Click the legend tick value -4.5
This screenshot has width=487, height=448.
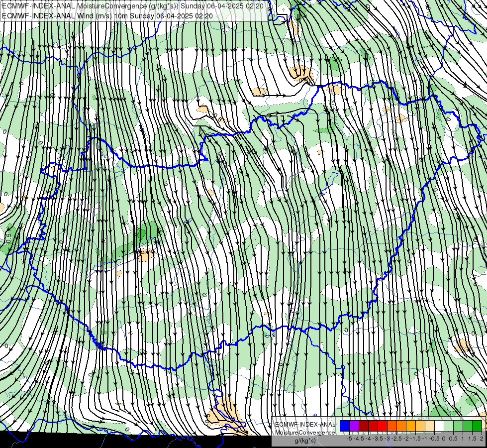(x=359, y=439)
